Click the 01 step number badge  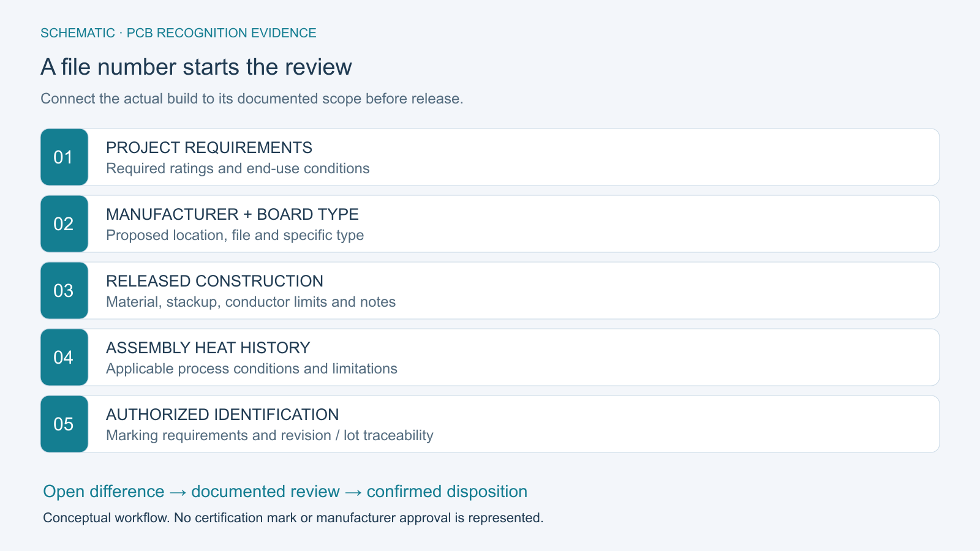64,157
